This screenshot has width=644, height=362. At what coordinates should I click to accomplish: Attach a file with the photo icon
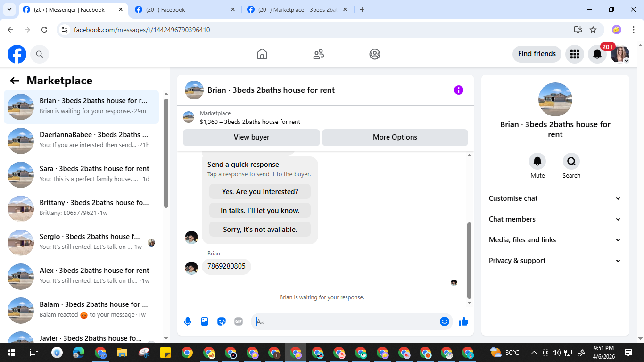click(205, 321)
